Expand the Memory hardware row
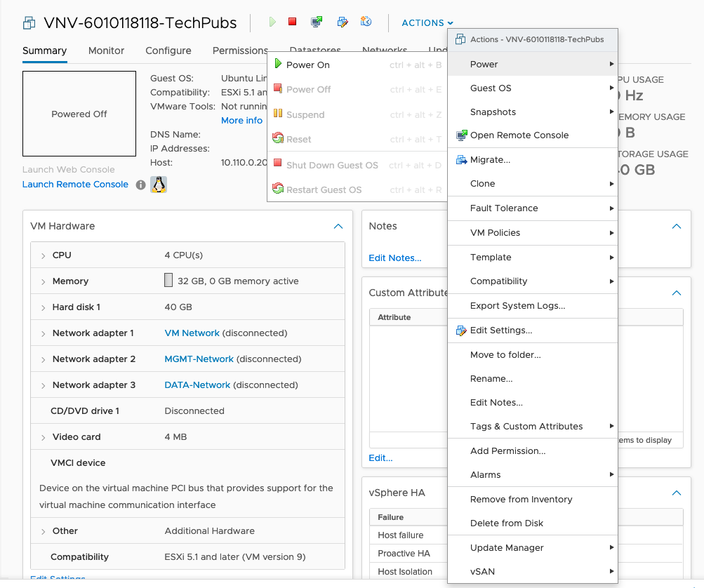The height and width of the screenshot is (588, 704). coord(43,282)
